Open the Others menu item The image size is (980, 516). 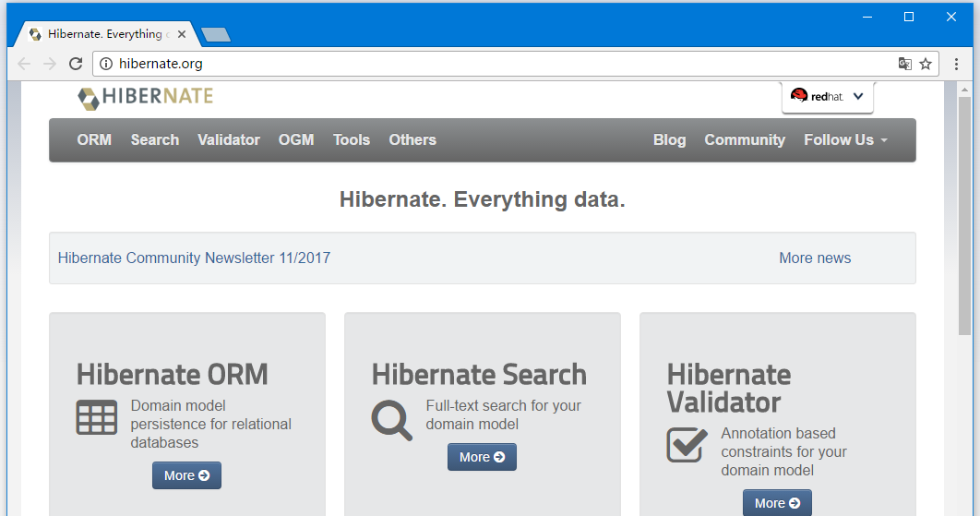pos(412,140)
